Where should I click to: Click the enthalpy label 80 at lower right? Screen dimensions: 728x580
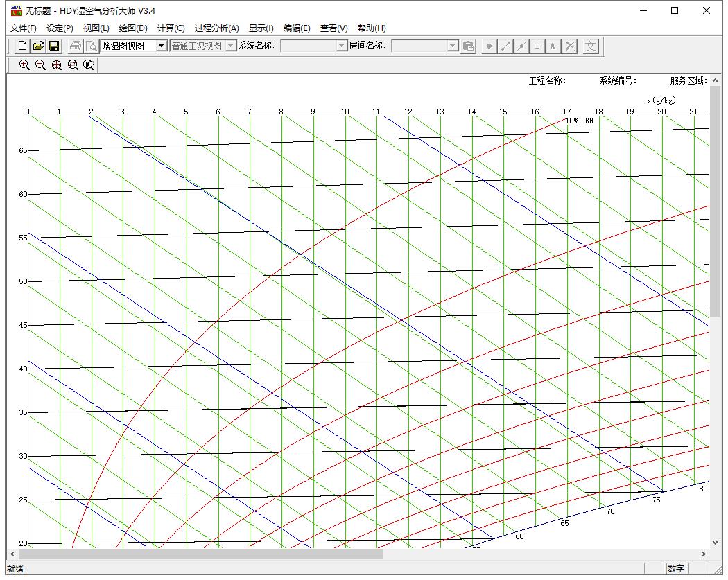click(x=704, y=488)
